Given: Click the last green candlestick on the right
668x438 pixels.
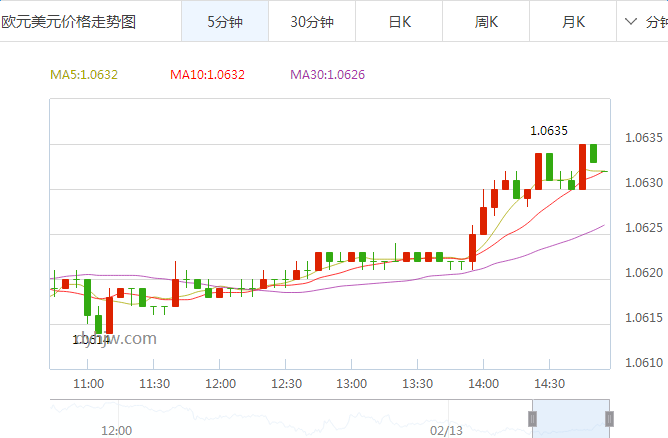Looking at the screenshot, I should [x=593, y=153].
